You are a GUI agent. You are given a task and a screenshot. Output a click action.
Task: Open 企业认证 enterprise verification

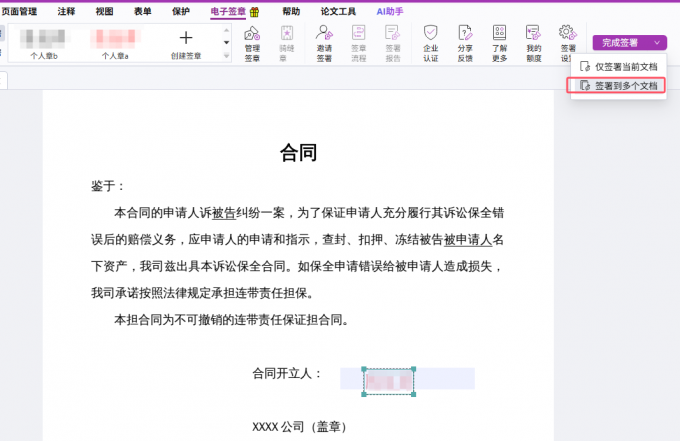click(x=431, y=43)
